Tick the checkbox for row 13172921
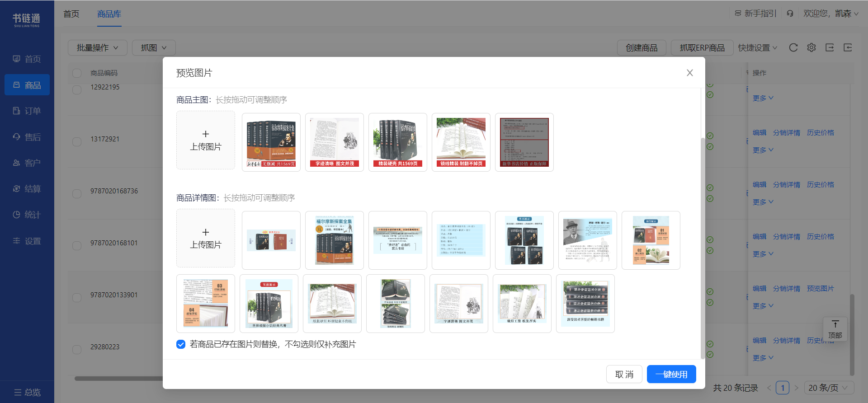 [x=77, y=141]
